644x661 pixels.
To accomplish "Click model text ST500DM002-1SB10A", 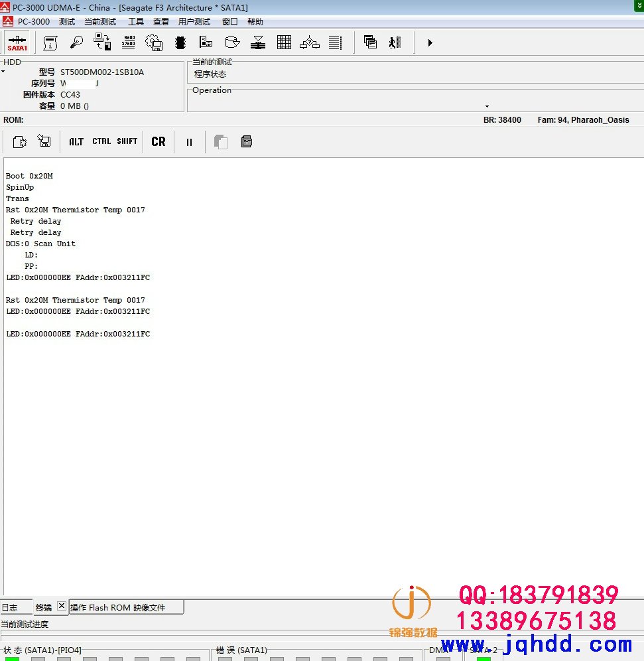I will (102, 72).
